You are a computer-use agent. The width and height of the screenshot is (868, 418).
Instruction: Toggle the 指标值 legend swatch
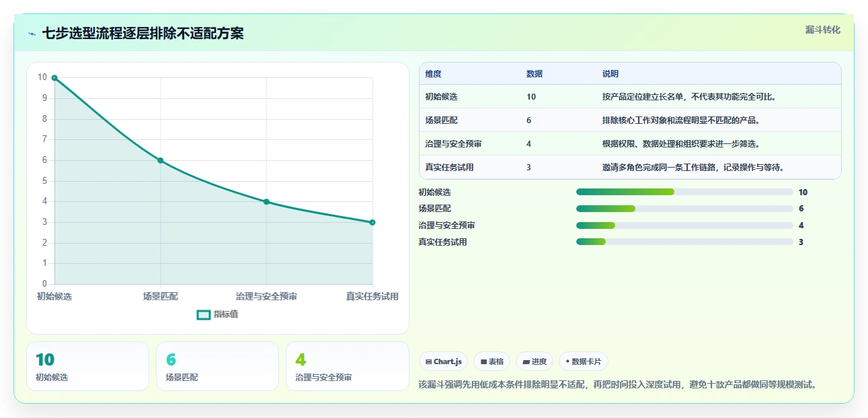pos(204,315)
